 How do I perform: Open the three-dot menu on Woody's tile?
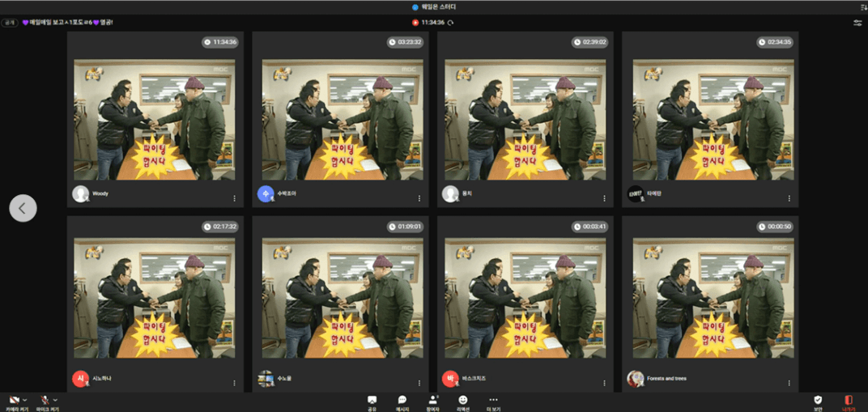pyautogui.click(x=235, y=198)
